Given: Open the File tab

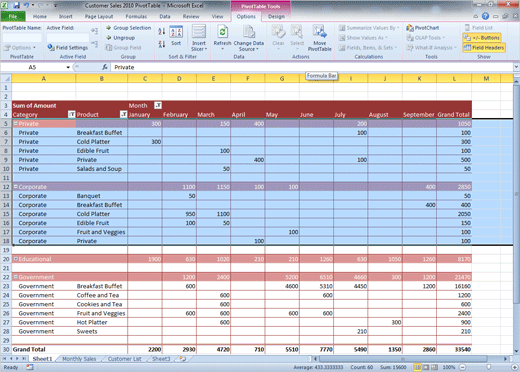Looking at the screenshot, I should 13,16.
